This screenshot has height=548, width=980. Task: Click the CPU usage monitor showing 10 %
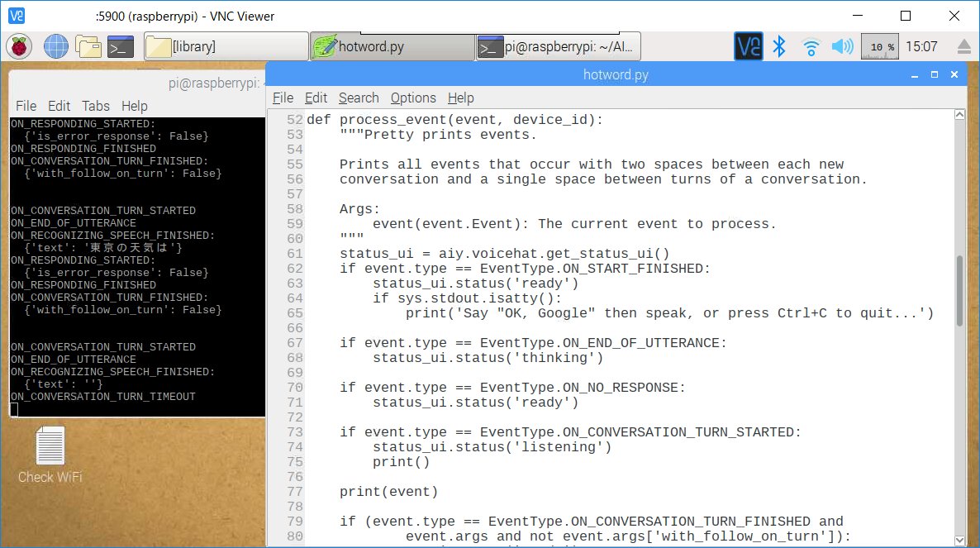[x=880, y=47]
